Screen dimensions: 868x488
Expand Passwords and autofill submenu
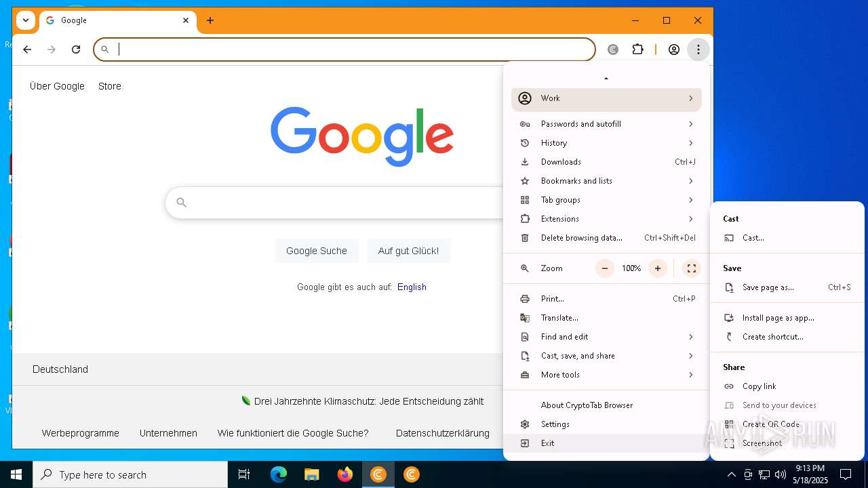[606, 124]
